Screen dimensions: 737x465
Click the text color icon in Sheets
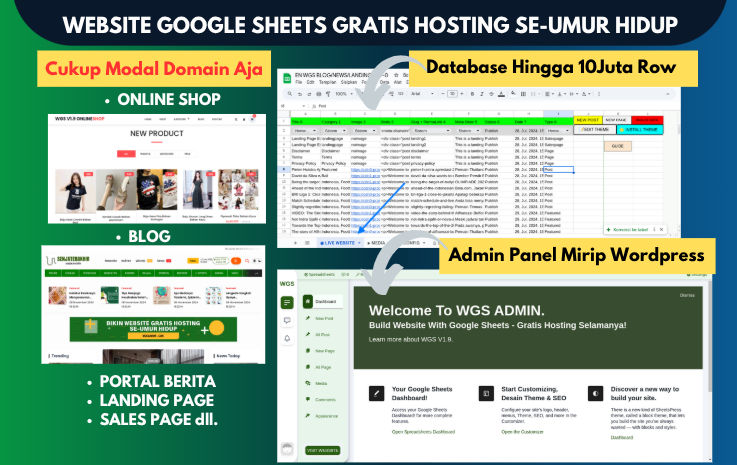click(502, 94)
